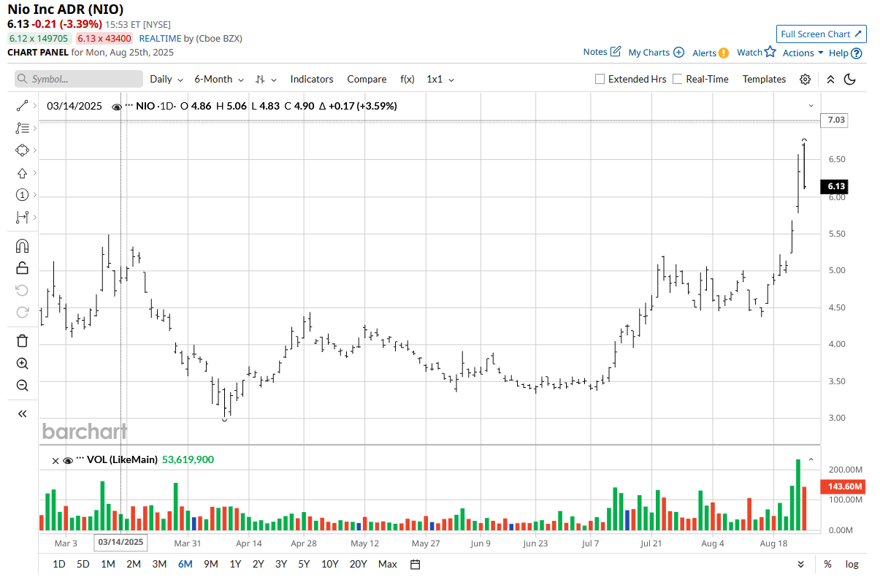Open the Fibonacci tools group
The width and height of the screenshot is (880, 588).
[22, 128]
